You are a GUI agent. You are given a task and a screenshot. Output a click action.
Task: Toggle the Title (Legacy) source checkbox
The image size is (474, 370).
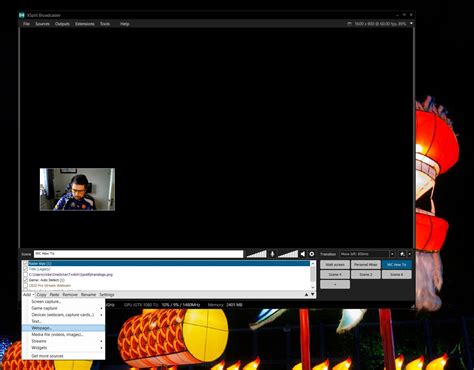[26, 269]
